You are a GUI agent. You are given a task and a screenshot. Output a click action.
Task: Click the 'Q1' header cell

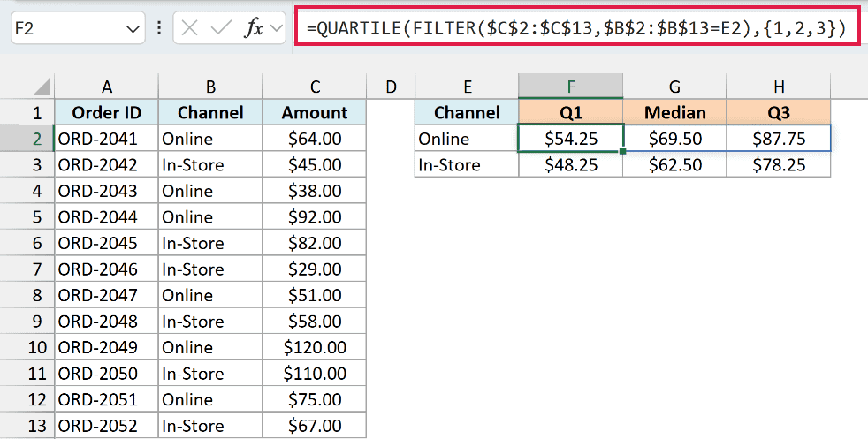coord(571,113)
